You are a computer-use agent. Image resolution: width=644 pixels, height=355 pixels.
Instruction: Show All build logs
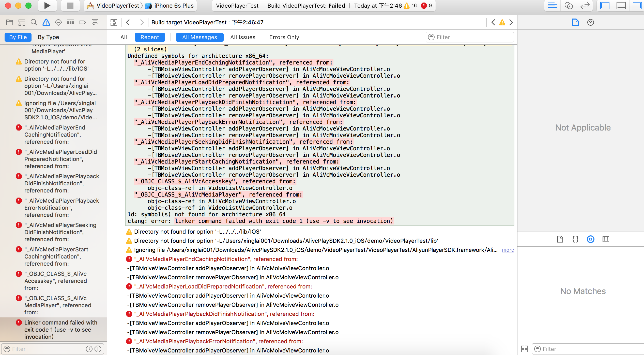tap(124, 37)
